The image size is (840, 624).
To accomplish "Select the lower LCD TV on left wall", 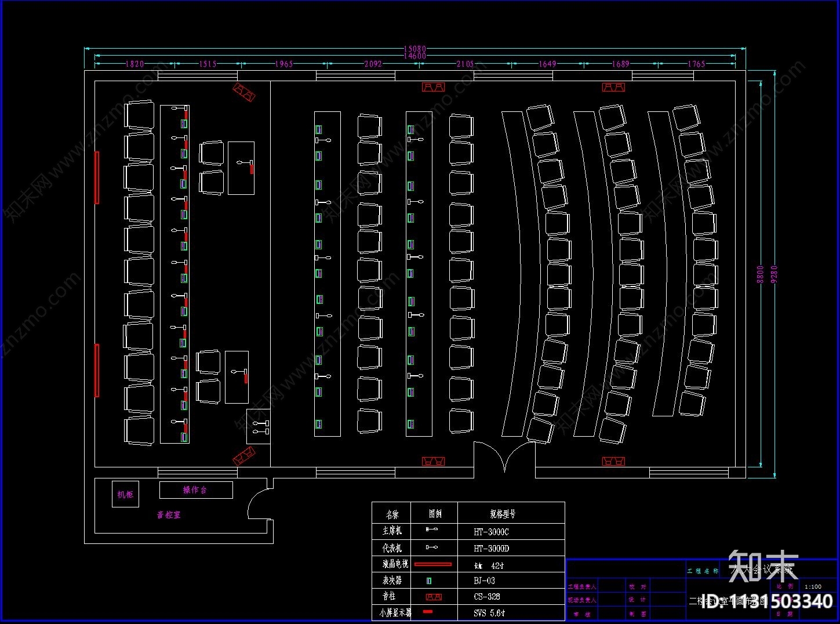I will [97, 371].
